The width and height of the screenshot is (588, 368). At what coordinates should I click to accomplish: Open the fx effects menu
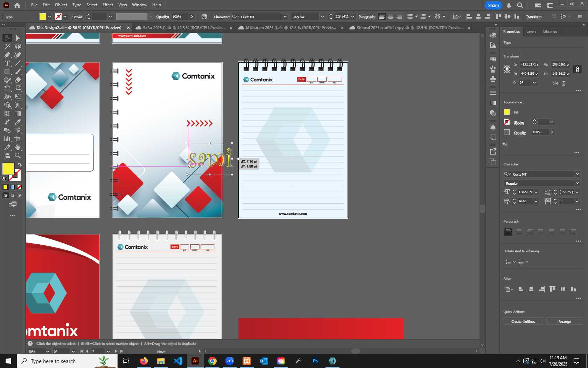(505, 144)
